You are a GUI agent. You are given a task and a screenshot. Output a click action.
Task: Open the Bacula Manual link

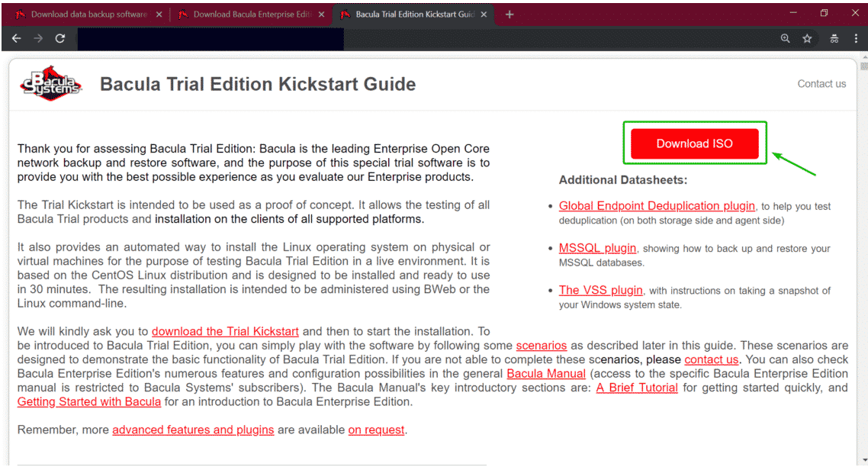pyautogui.click(x=546, y=373)
